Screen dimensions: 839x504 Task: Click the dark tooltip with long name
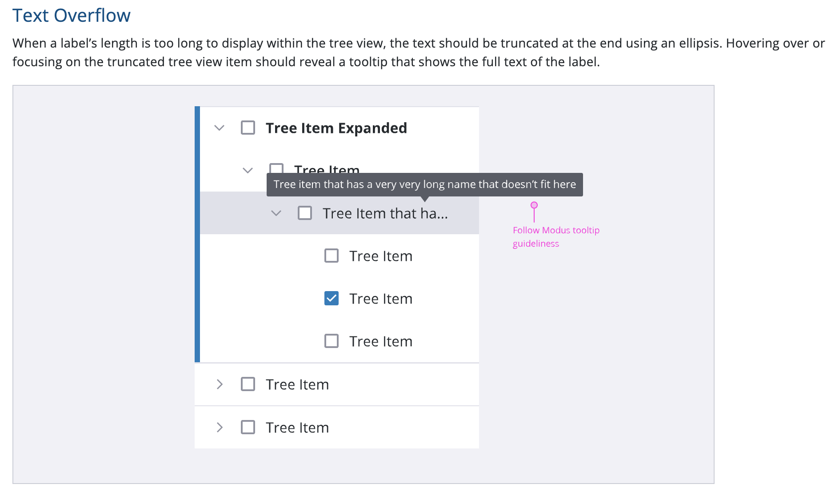pos(425,184)
